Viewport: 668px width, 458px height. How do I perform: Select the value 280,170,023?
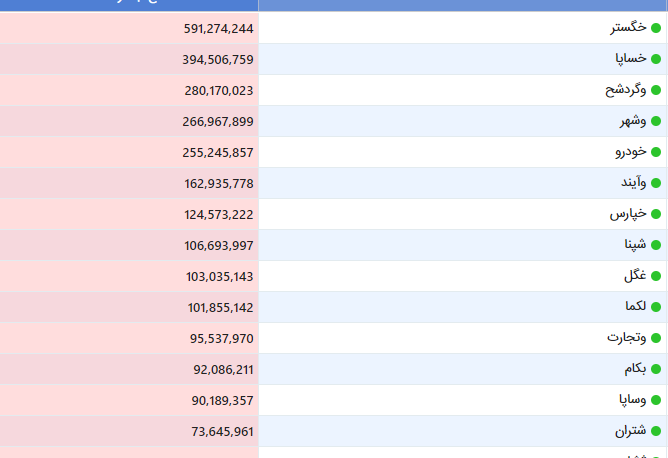(219, 91)
